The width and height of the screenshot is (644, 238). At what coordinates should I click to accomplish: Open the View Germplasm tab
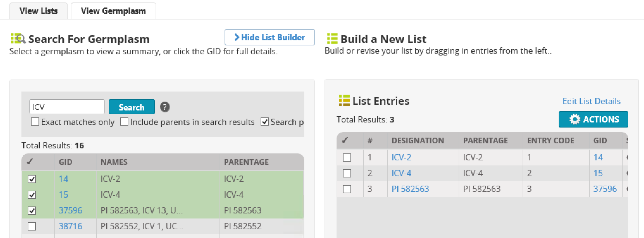114,11
